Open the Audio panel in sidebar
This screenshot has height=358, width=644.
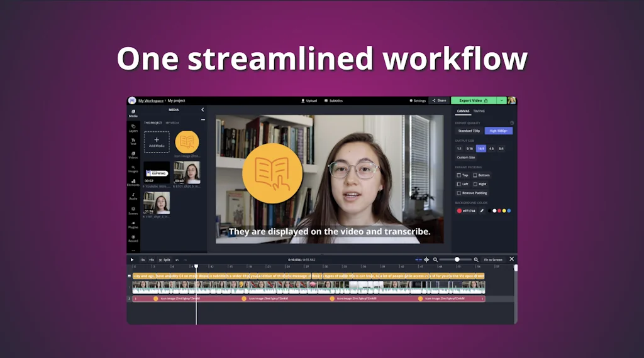(133, 196)
